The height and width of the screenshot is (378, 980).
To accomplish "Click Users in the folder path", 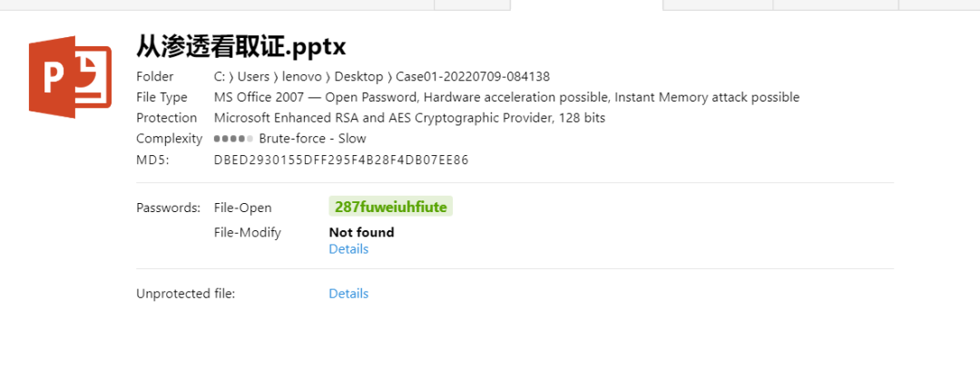I will tap(253, 76).
